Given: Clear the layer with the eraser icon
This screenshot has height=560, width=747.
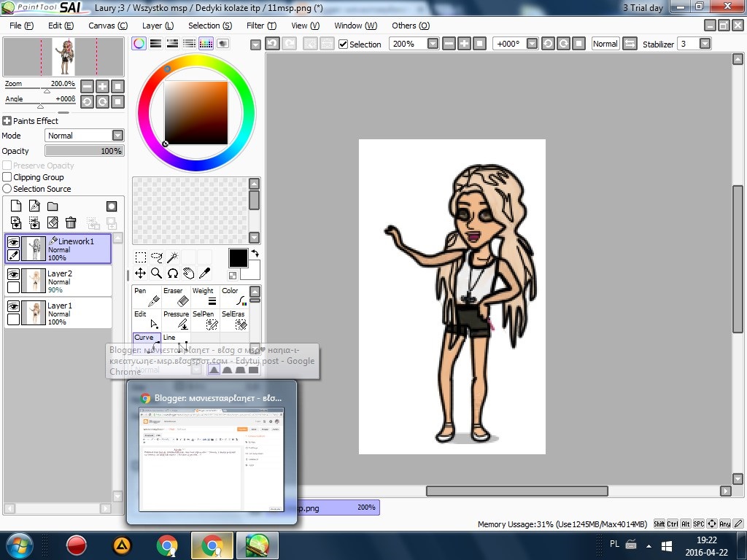Looking at the screenshot, I should 53,222.
